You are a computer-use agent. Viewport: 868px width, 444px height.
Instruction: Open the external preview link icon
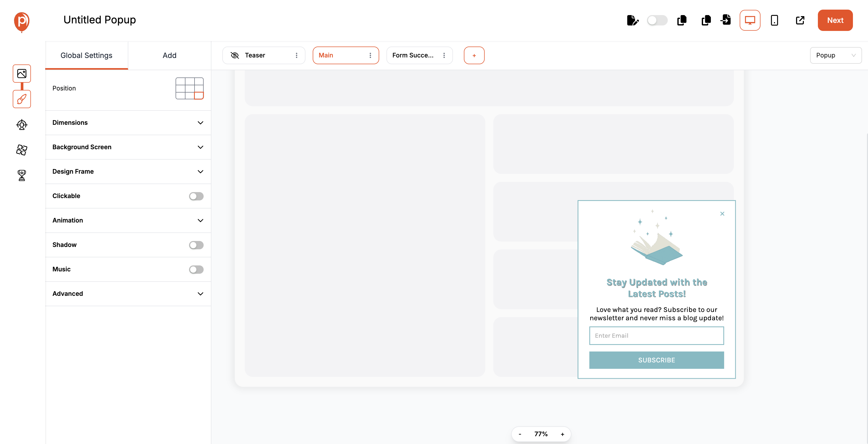click(800, 20)
